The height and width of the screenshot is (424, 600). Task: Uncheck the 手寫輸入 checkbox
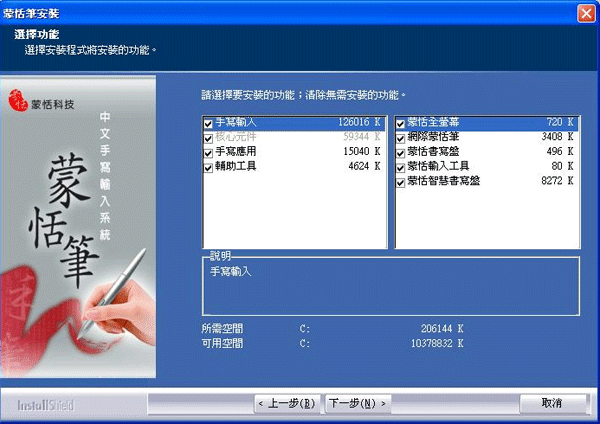208,124
